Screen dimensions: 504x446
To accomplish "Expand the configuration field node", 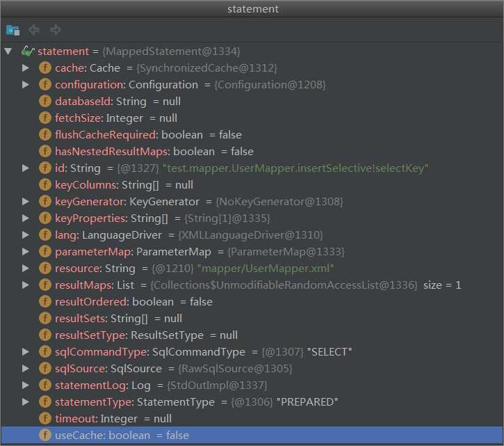I will click(26, 85).
